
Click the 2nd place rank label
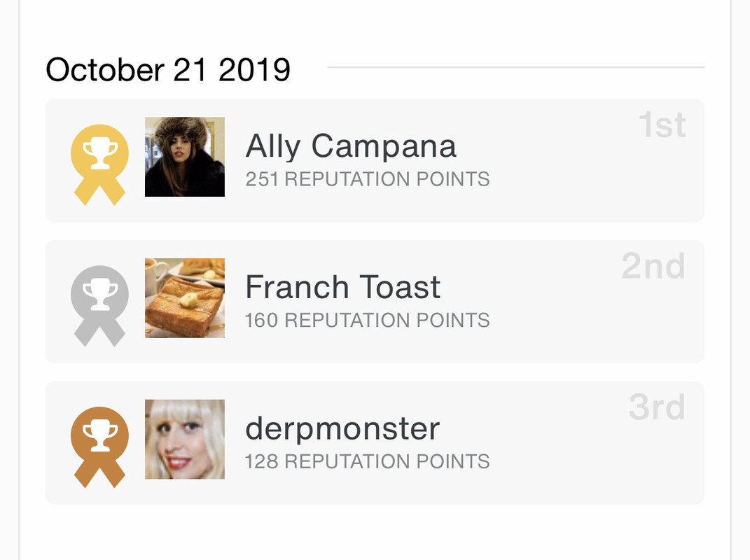(653, 266)
